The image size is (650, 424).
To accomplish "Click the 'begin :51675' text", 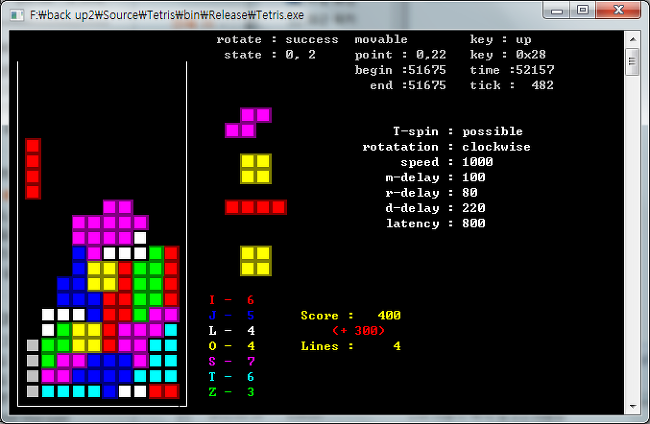I will click(400, 70).
